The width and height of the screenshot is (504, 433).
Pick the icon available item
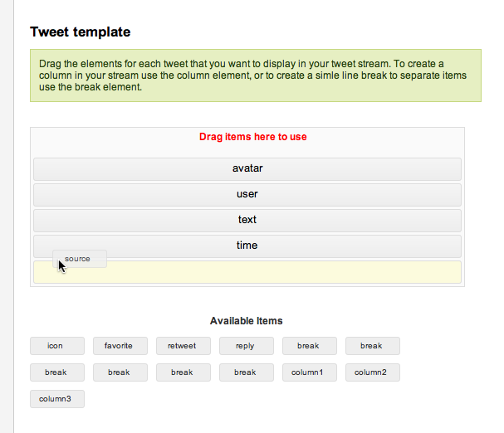point(57,346)
